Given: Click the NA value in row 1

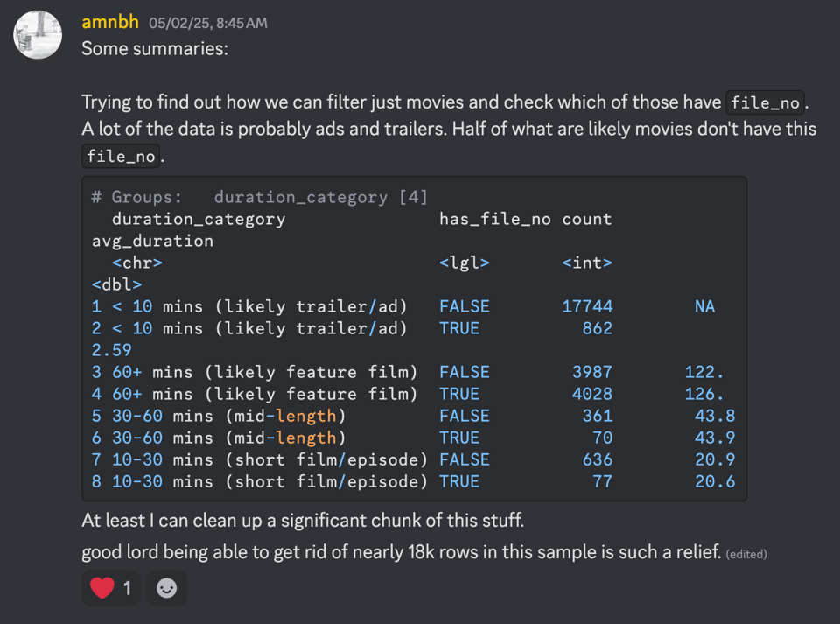Looking at the screenshot, I should 703,306.
